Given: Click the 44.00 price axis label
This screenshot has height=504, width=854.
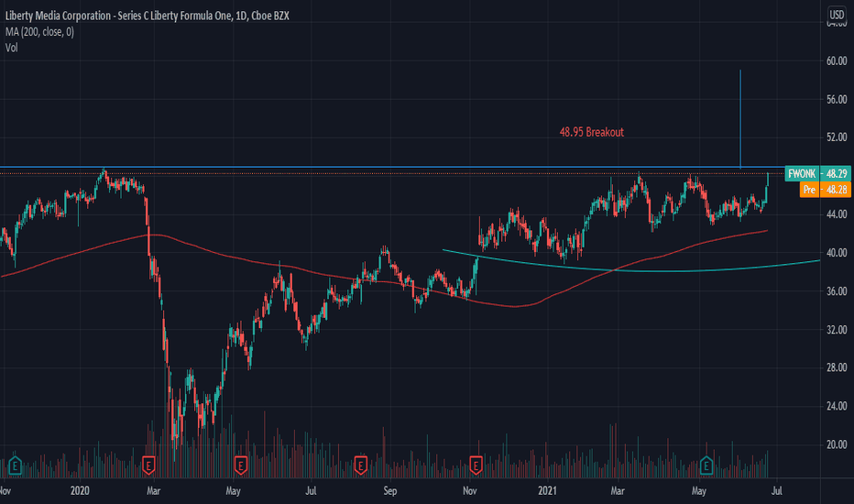Looking at the screenshot, I should (x=837, y=214).
